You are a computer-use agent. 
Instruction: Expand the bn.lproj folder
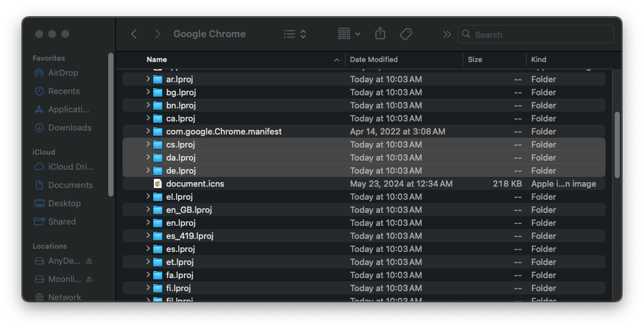(148, 105)
